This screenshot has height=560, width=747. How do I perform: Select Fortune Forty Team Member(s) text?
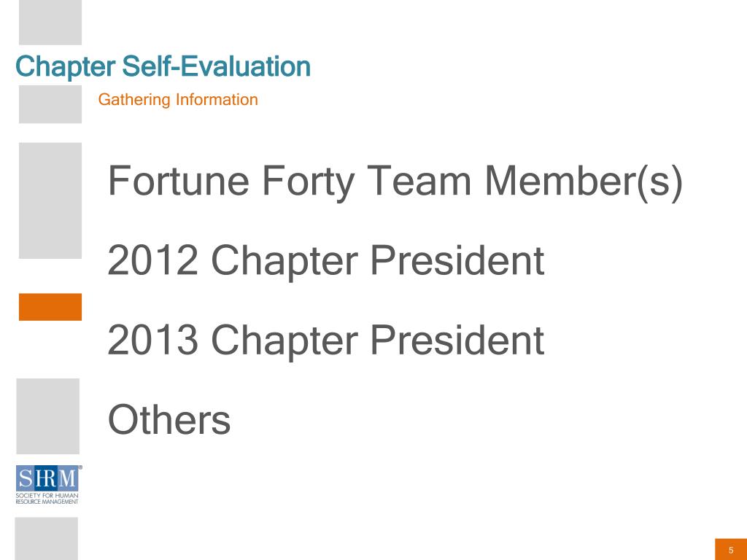395,182
